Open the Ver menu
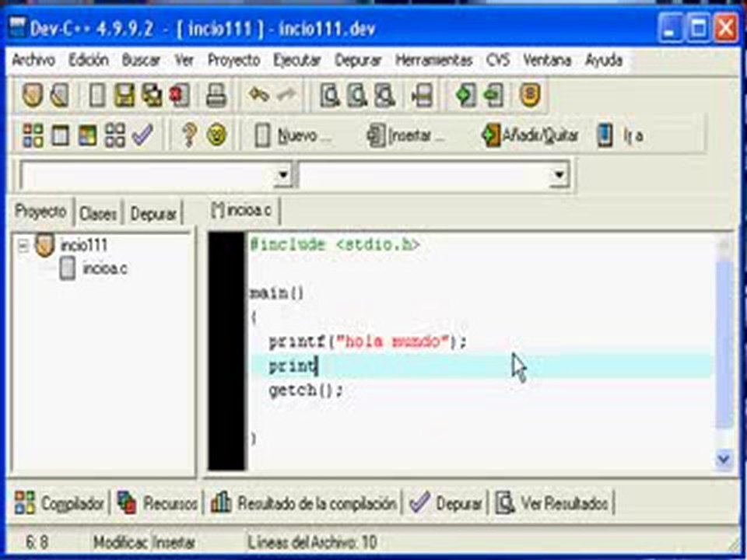This screenshot has width=747, height=560. point(184,61)
